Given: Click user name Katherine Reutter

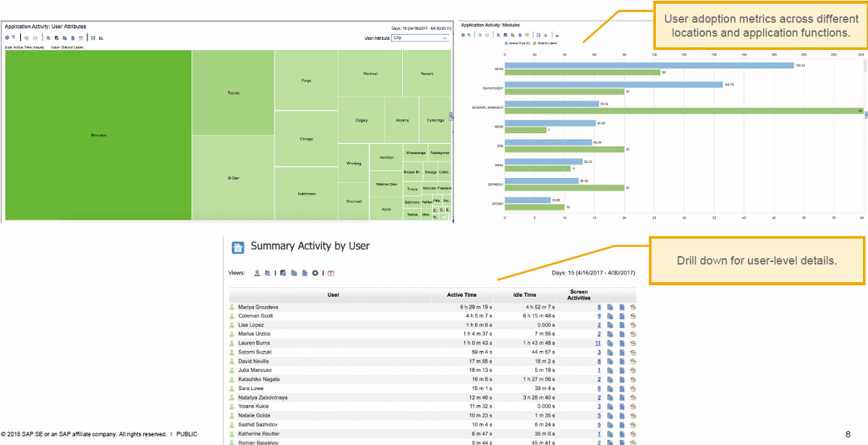Looking at the screenshot, I should pos(258,433).
